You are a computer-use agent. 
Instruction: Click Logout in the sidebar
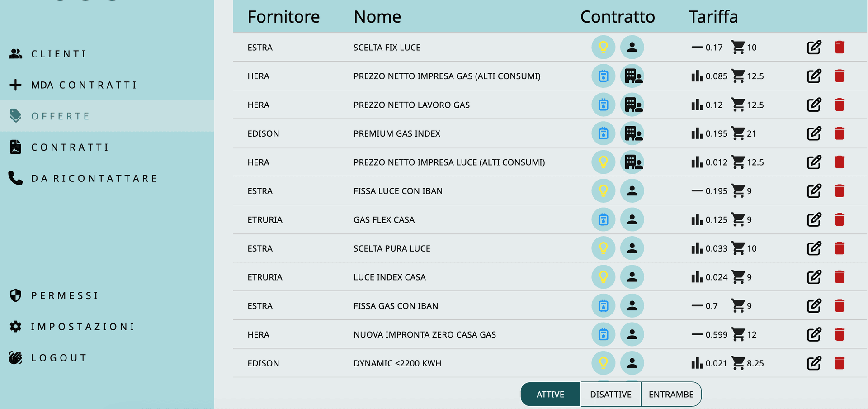[x=107, y=358]
